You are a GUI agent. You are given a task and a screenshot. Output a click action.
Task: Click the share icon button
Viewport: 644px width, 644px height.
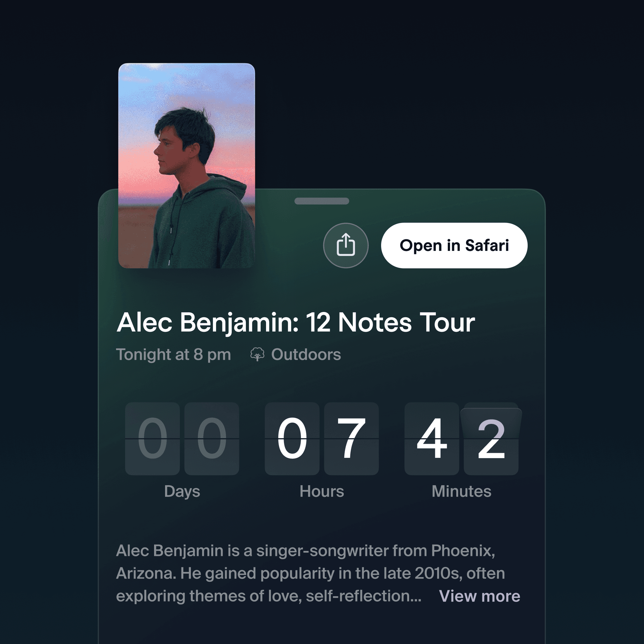[346, 245]
